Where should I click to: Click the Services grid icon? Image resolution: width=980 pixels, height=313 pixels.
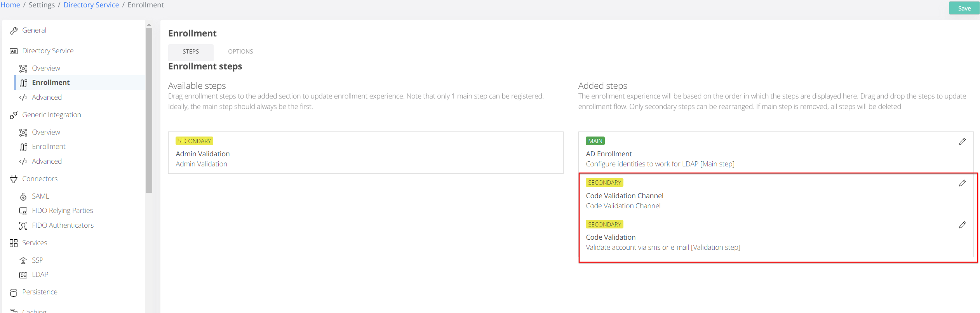(x=14, y=243)
